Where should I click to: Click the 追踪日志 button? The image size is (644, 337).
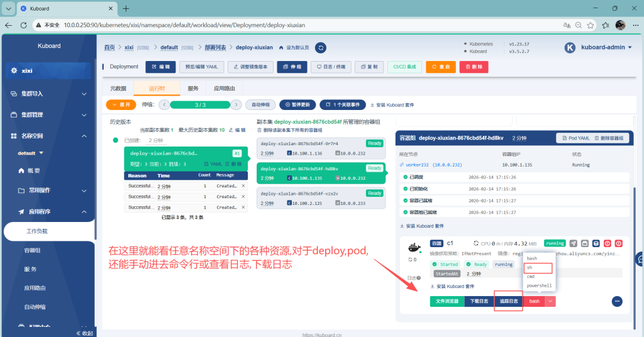point(508,301)
